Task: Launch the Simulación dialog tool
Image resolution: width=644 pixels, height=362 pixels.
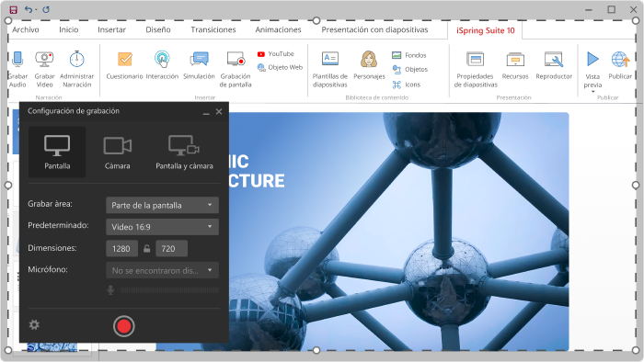Action: click(200, 60)
